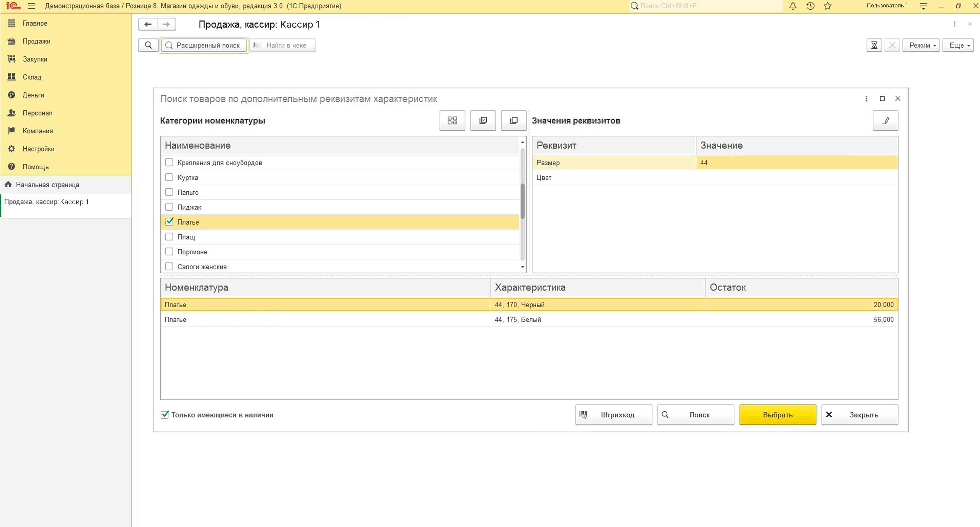The height and width of the screenshot is (527, 980).
Task: Select the Цвет requisite row
Action: [715, 177]
